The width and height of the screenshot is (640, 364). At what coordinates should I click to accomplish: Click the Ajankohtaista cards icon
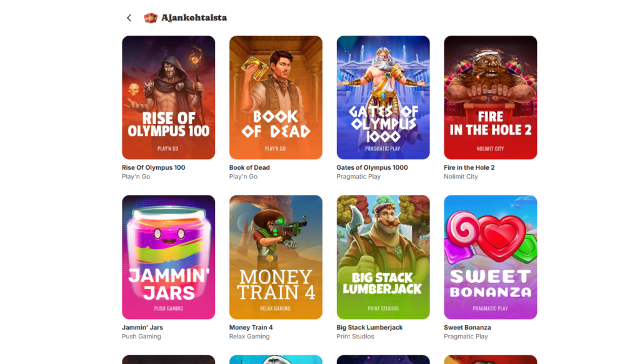click(151, 18)
